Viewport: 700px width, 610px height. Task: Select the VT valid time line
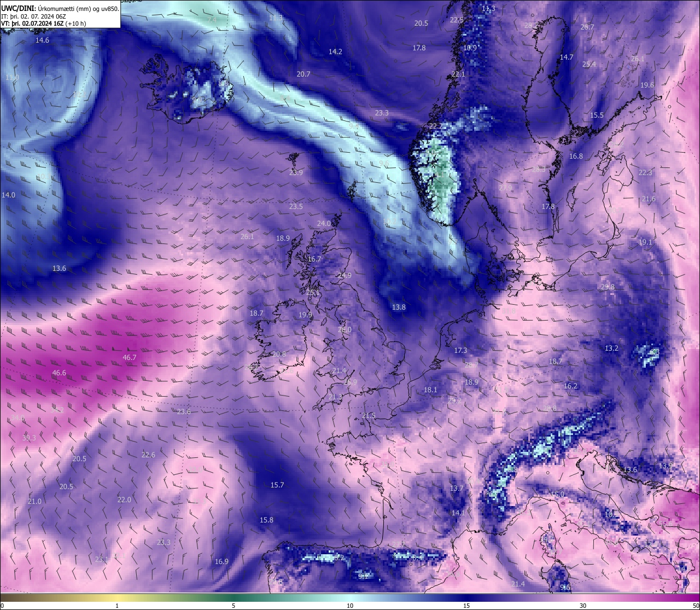coord(43,24)
